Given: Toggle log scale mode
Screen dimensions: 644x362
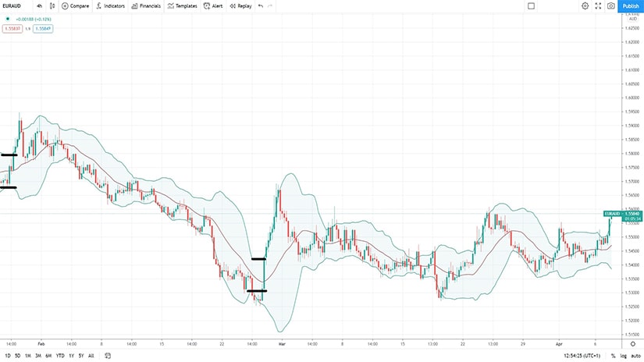Looking at the screenshot, I should [624, 356].
